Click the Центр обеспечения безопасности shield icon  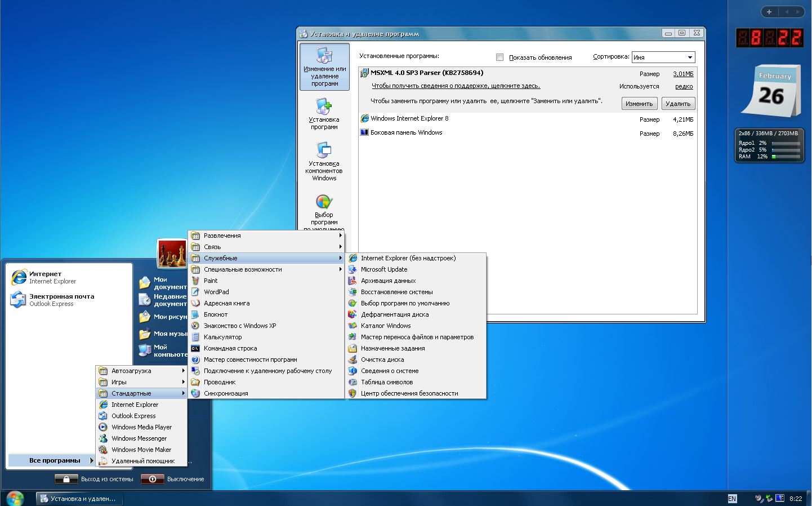pos(353,393)
